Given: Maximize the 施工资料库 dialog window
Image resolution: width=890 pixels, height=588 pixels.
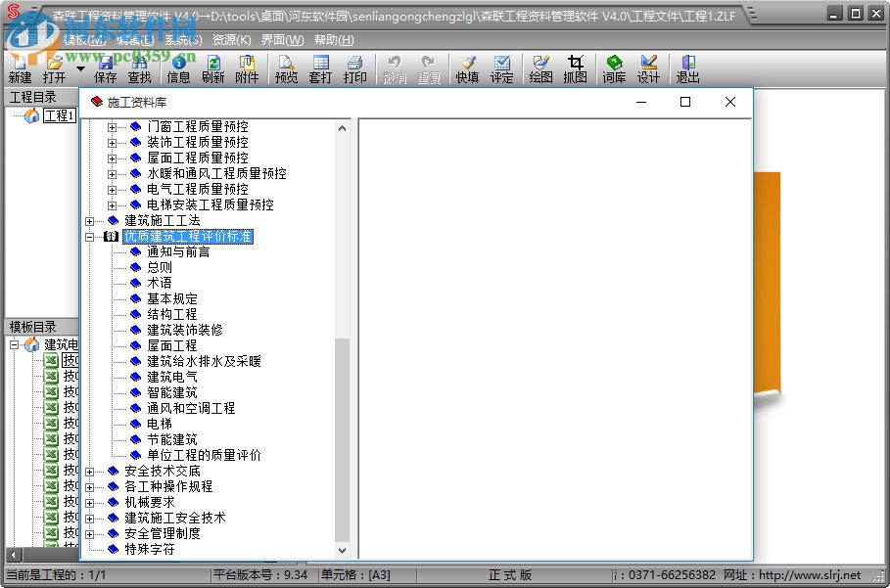Looking at the screenshot, I should [x=685, y=102].
